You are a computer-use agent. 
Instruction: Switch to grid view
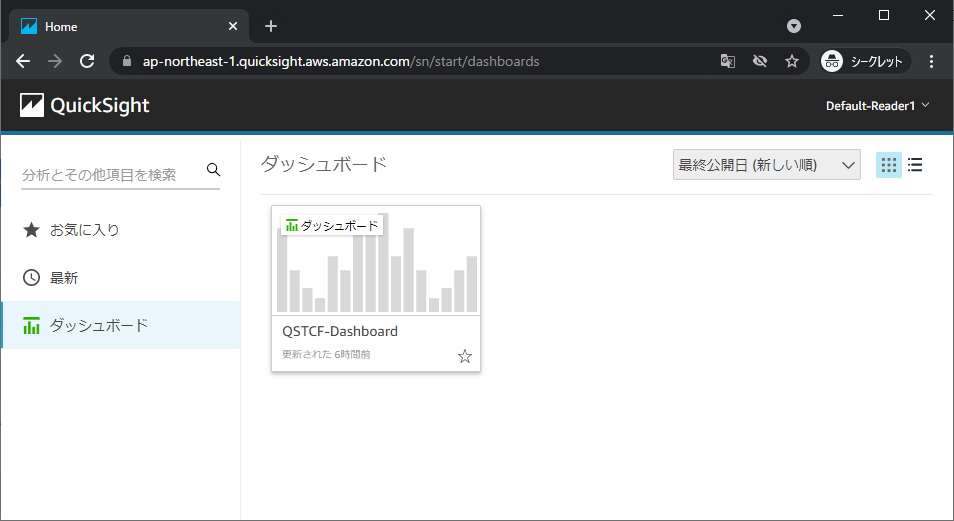pos(888,165)
